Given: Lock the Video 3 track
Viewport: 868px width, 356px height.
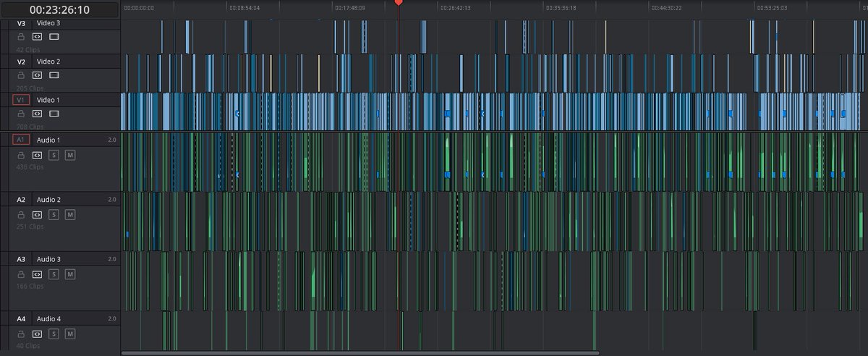Looking at the screenshot, I should [21, 36].
